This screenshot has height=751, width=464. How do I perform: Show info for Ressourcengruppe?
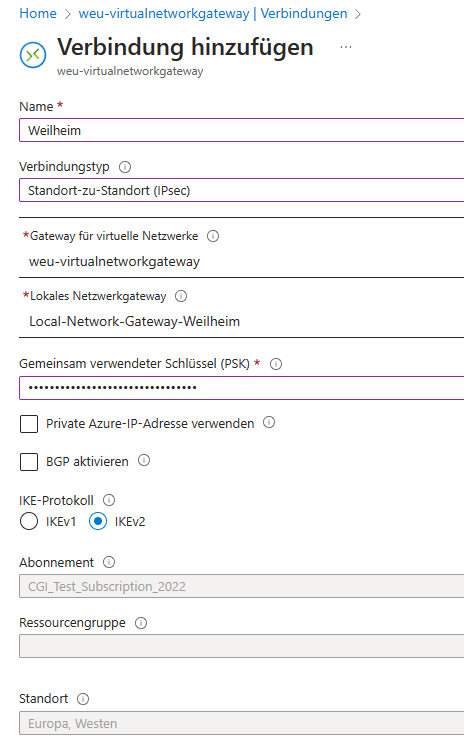(x=141, y=623)
